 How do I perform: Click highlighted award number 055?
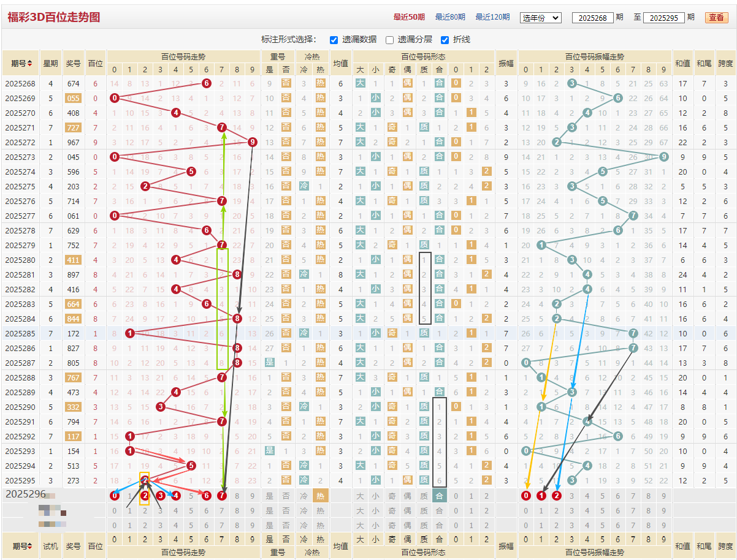(73, 98)
